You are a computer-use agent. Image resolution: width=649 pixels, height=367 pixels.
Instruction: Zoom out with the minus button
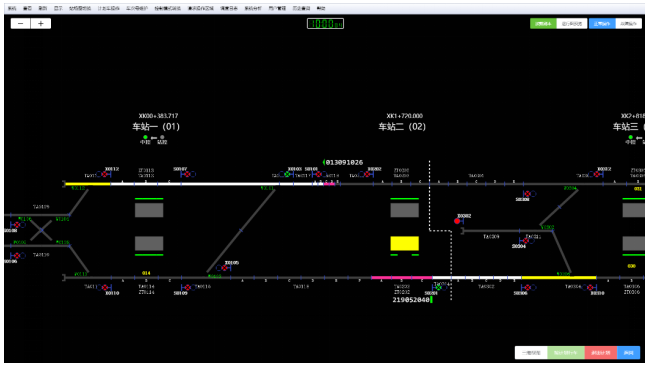(x=20, y=24)
